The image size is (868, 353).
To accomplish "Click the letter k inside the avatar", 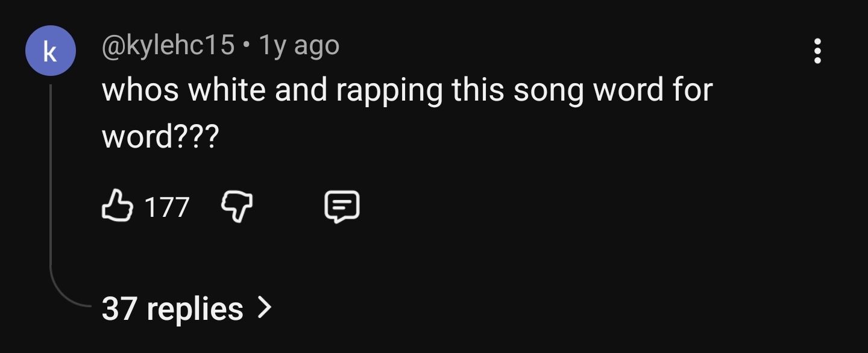I will tap(51, 52).
